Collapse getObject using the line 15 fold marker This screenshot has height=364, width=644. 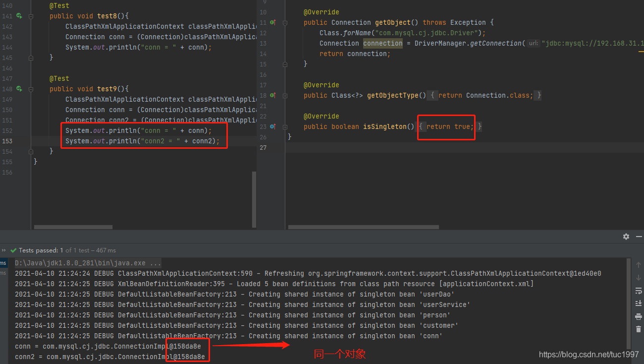pos(285,64)
